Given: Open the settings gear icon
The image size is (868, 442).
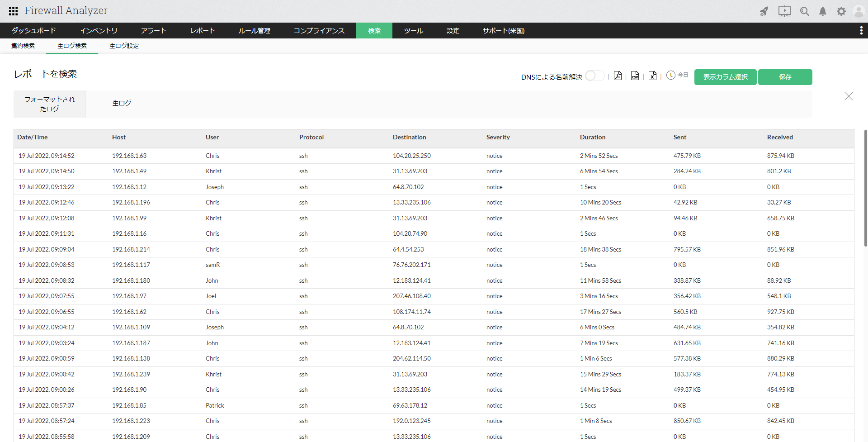Looking at the screenshot, I should (x=841, y=11).
